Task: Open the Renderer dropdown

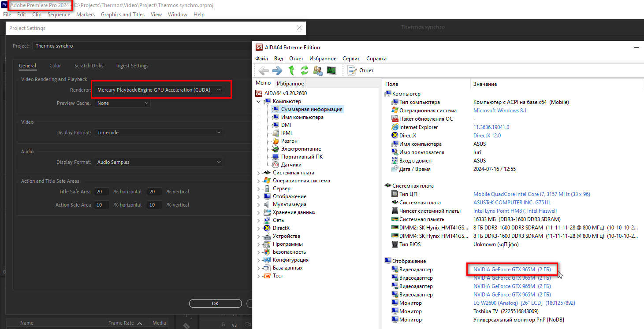Action: (x=159, y=90)
